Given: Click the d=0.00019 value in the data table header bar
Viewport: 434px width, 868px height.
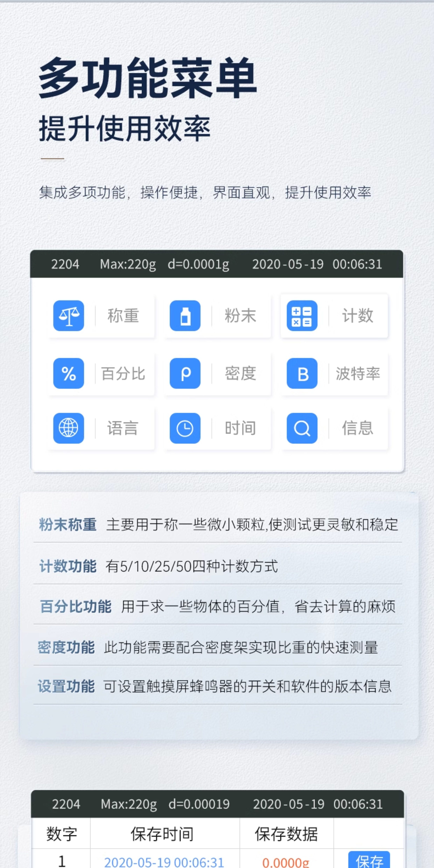Looking at the screenshot, I should pyautogui.click(x=199, y=804).
